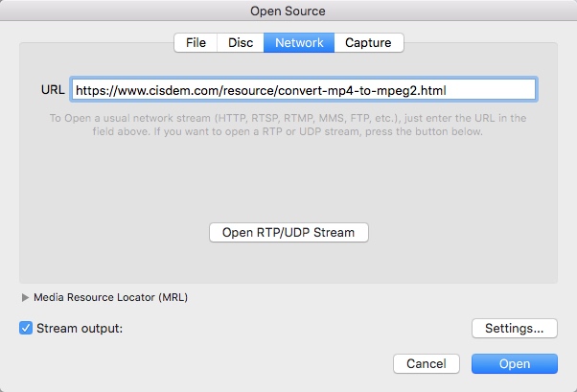Open stream output Settings

pyautogui.click(x=515, y=328)
